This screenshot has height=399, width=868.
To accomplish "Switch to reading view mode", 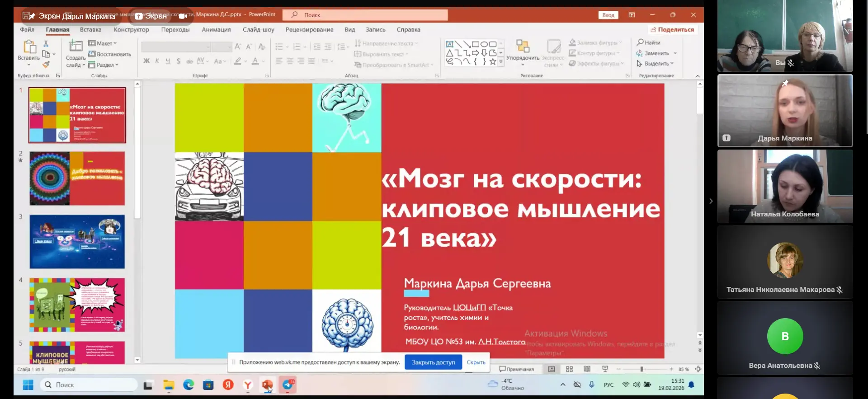I will [x=587, y=369].
